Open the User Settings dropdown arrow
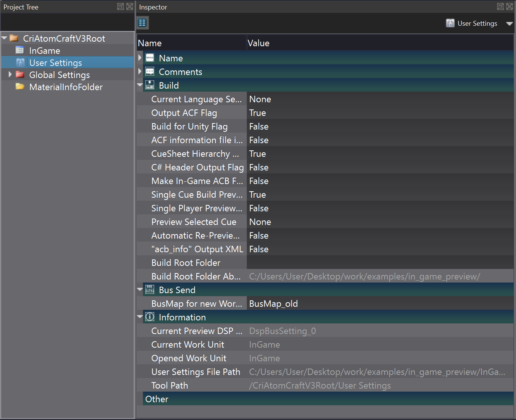Image resolution: width=516 pixels, height=420 pixels. point(509,23)
